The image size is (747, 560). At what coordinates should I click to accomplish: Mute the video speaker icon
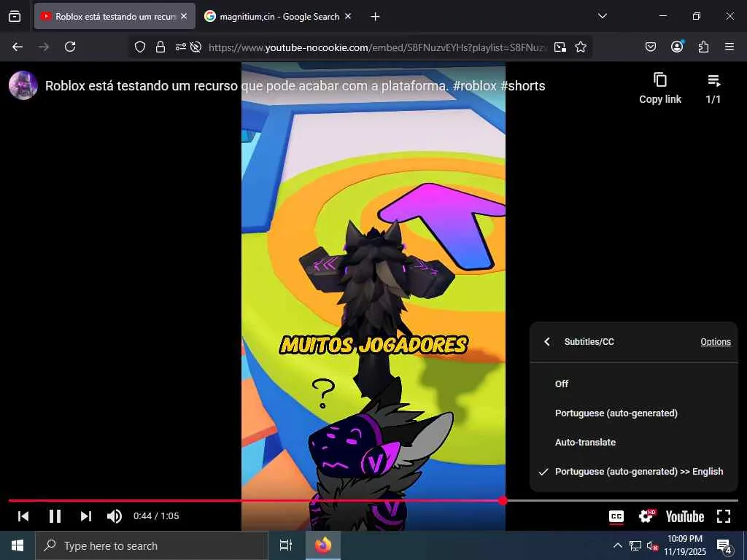(115, 516)
